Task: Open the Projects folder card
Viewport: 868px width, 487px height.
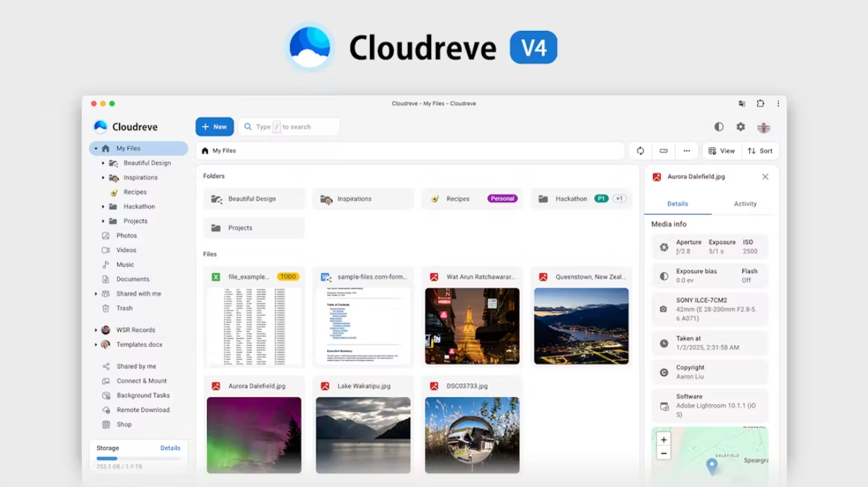Action: (254, 228)
